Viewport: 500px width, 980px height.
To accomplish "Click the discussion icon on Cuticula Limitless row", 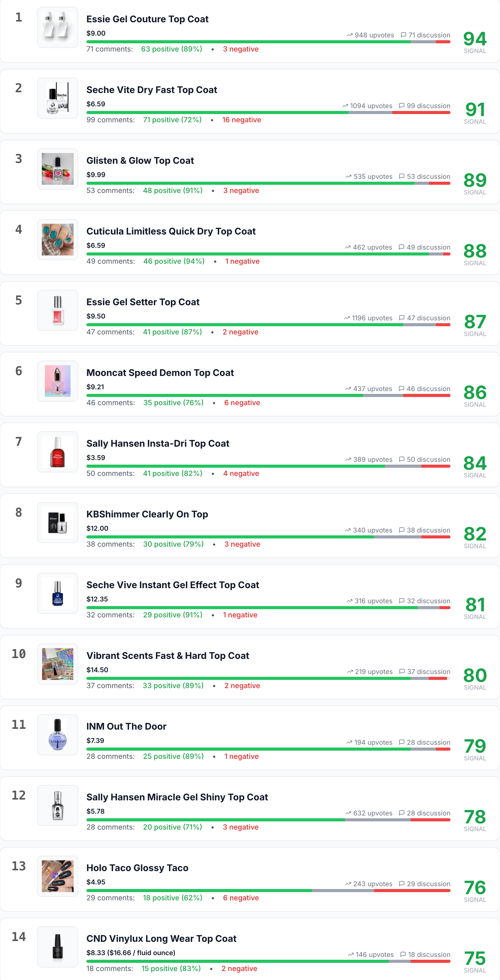I will (402, 247).
